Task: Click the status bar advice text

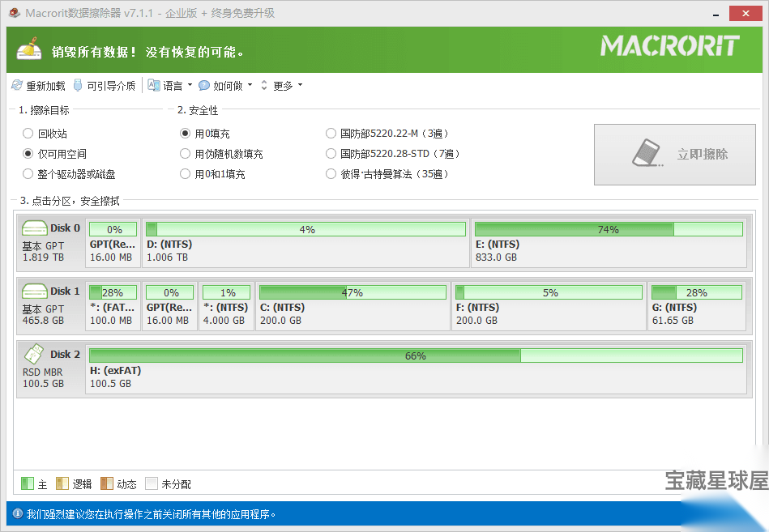Action: pos(151,514)
